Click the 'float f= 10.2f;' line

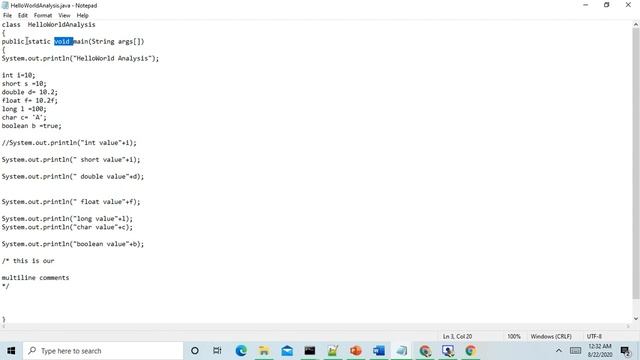pos(30,100)
